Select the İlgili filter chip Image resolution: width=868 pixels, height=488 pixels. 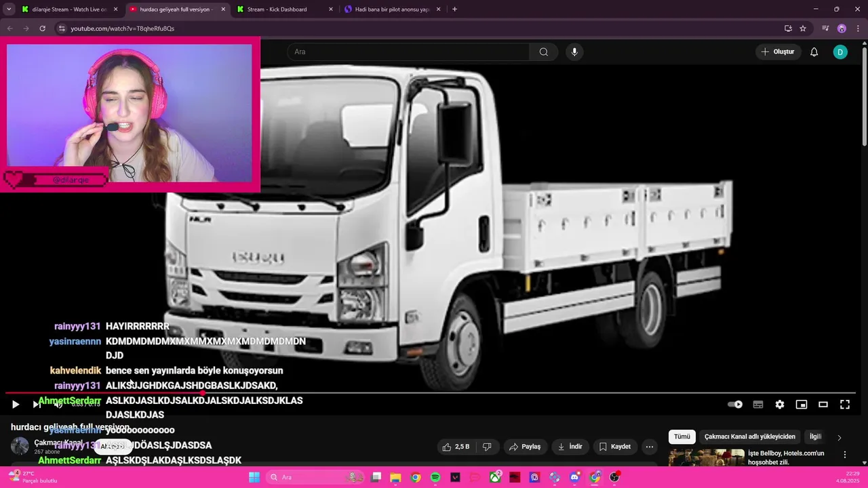click(x=816, y=437)
